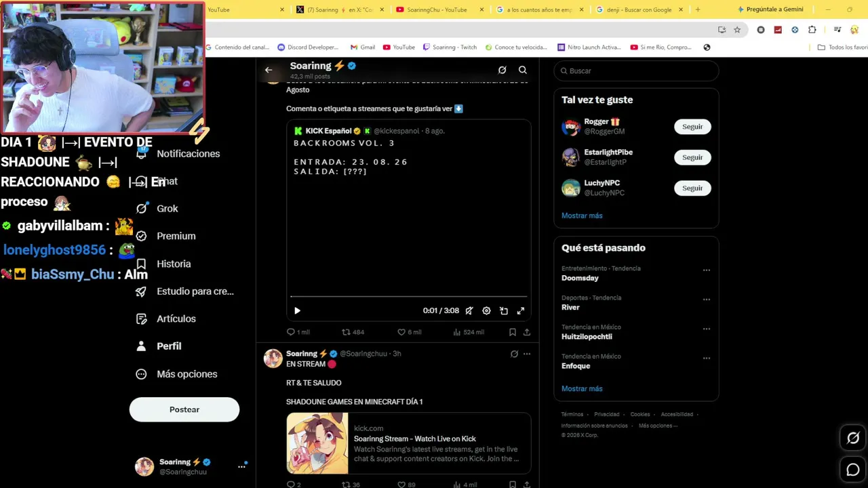Open floating messages button at bottom right
Image resolution: width=868 pixels, height=488 pixels.
853,469
